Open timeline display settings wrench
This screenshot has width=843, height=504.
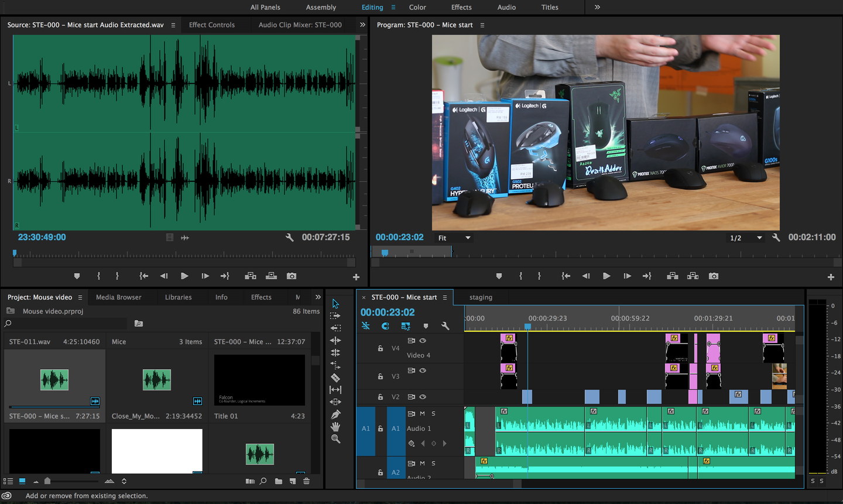445,326
